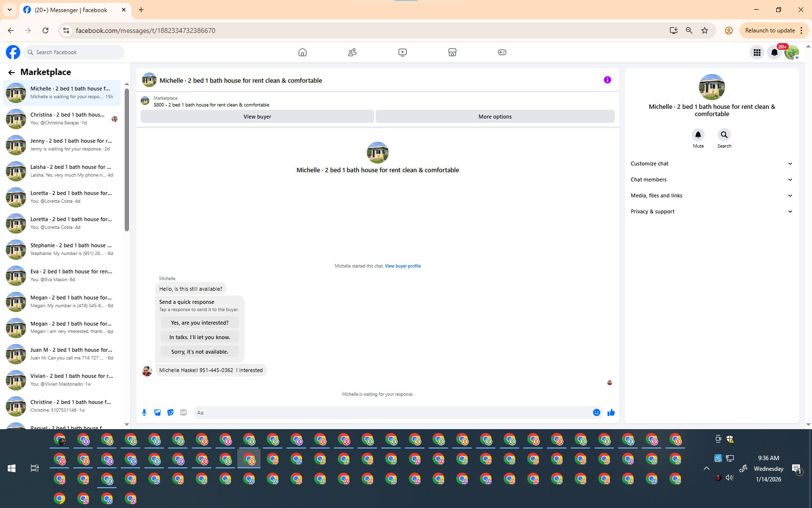Viewport: 812px width, 508px height.
Task: Click the Chrome zoom magnifier icon
Action: [x=689, y=30]
